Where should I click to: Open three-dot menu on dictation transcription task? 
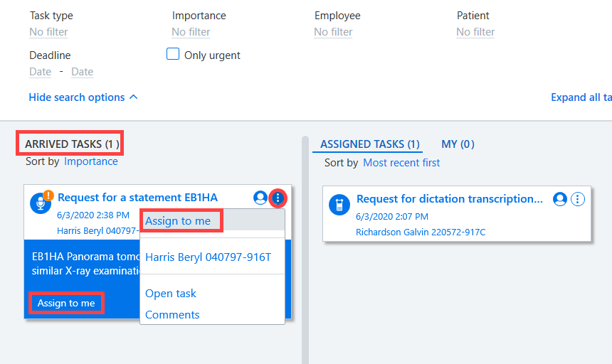pos(578,199)
